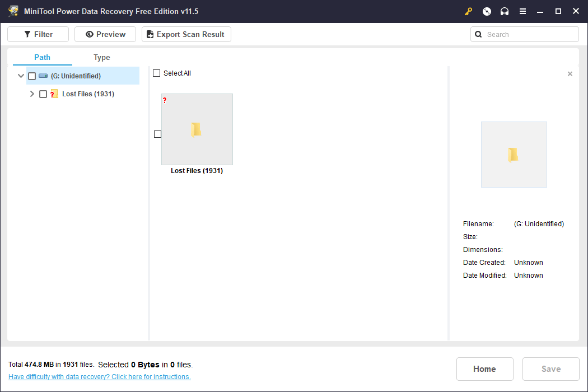Check the (G: Unidentified) drive checkbox
This screenshot has width=588, height=392.
pyautogui.click(x=32, y=76)
